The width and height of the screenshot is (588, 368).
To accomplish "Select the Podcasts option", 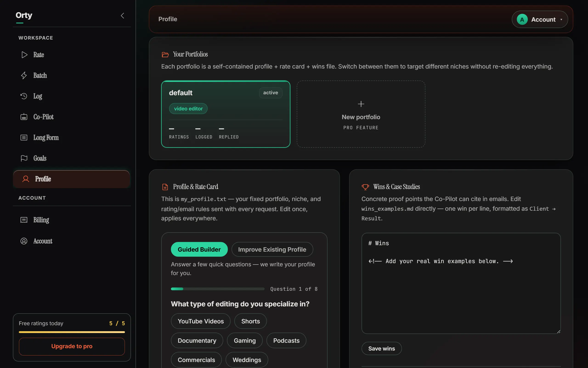I will pos(286,340).
